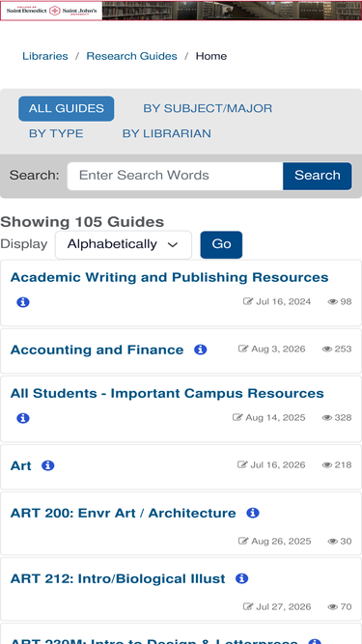This screenshot has height=644, width=362.
Task: Click the library banner image in header
Action: tap(232, 11)
